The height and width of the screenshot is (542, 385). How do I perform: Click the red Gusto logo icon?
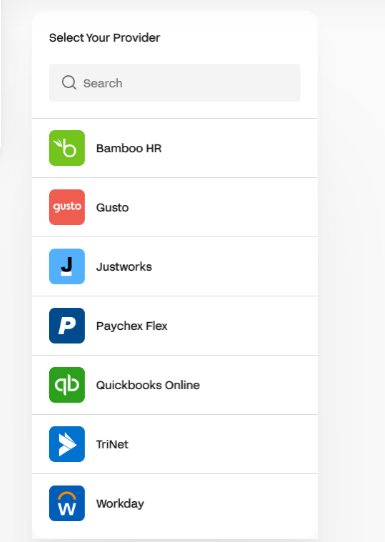coord(67,207)
